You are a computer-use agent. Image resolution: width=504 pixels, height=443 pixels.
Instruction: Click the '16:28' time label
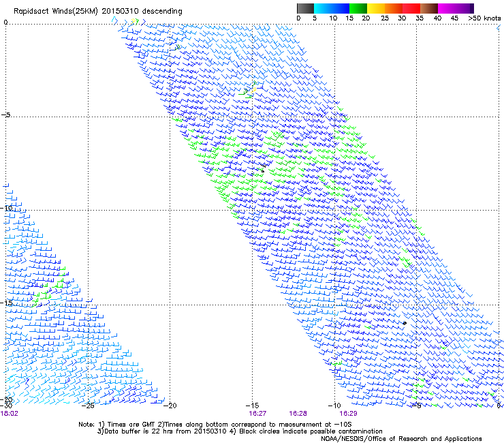tap(298, 414)
